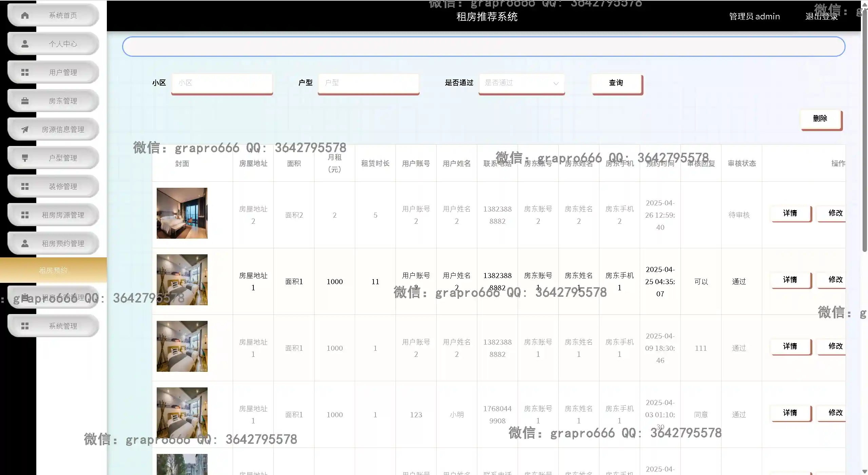Click the briefcase icon for 房东管理
The image size is (868, 475).
[x=25, y=101]
